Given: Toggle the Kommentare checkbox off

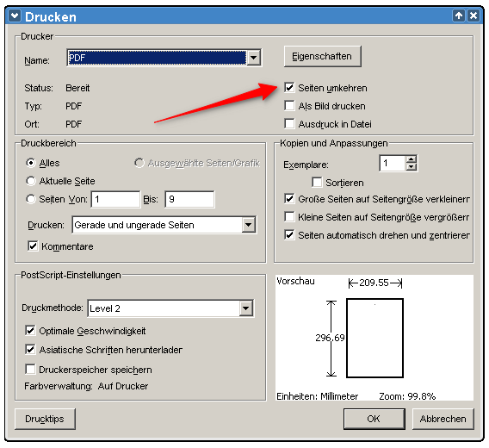Looking at the screenshot, I should [x=33, y=246].
